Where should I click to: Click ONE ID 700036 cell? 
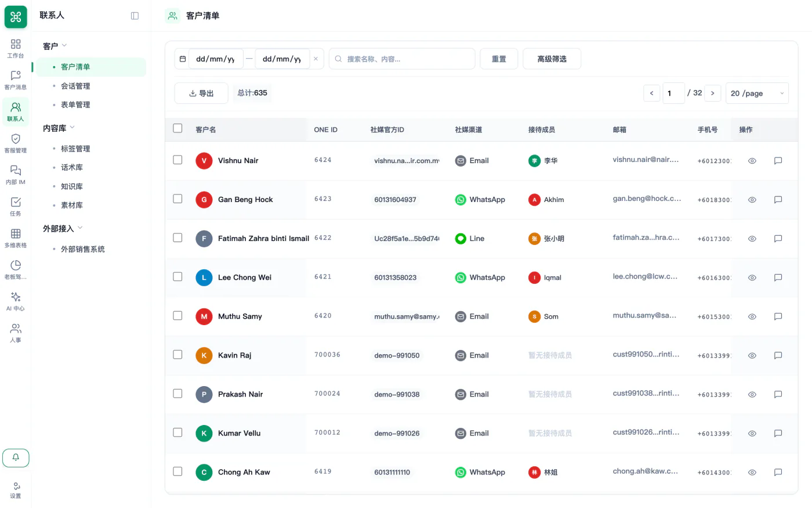click(327, 355)
